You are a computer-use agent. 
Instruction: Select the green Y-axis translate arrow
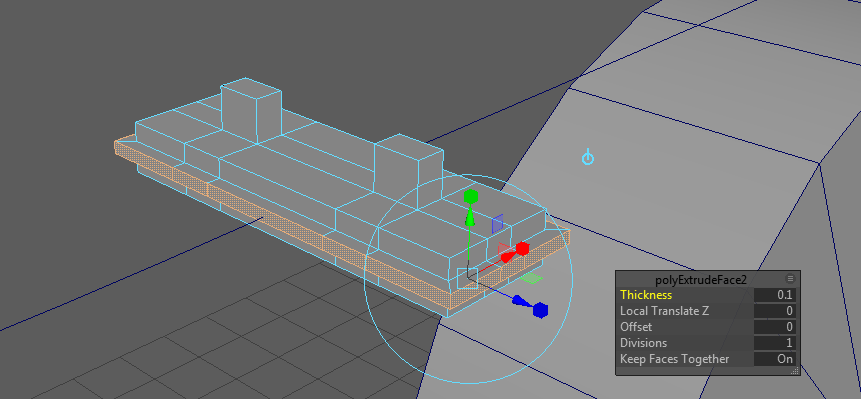(469, 217)
